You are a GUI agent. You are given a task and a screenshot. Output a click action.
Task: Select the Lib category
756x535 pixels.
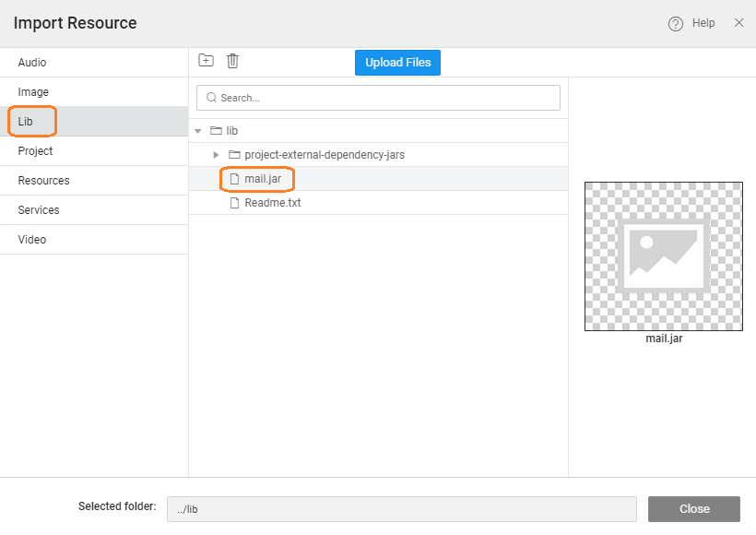26,122
